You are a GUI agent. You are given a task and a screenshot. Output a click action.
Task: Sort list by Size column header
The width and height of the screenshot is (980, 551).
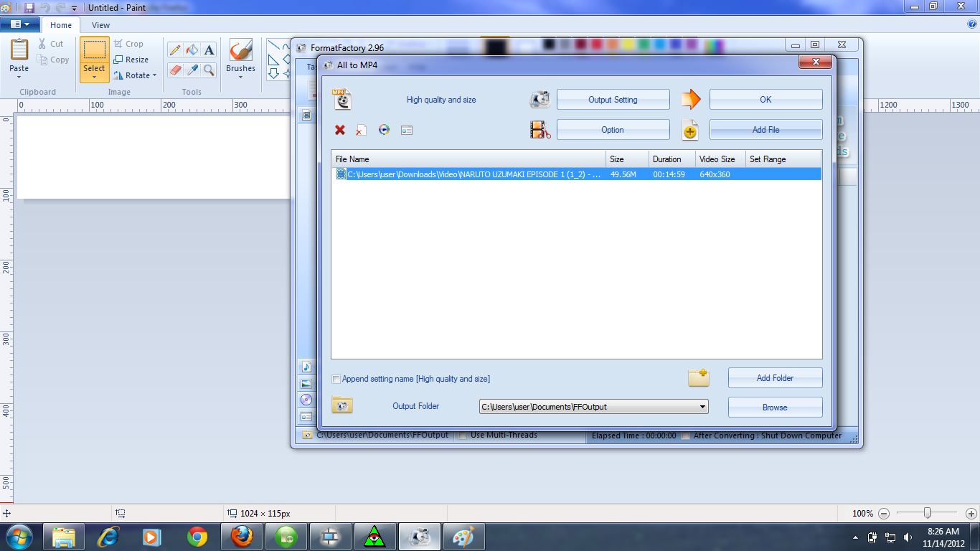[627, 159]
